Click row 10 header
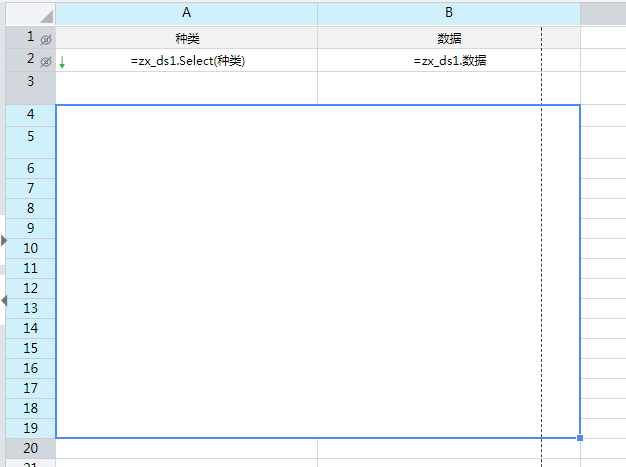This screenshot has height=467, width=626. click(30, 248)
